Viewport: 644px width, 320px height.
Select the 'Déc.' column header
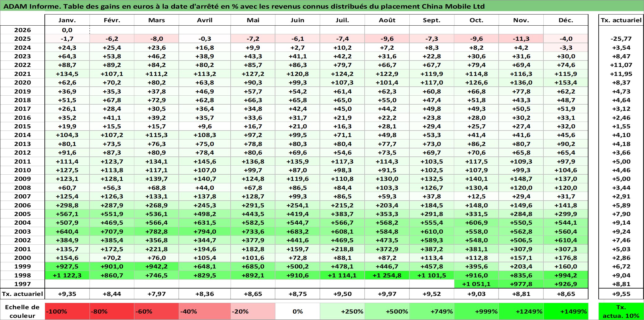(566, 20)
